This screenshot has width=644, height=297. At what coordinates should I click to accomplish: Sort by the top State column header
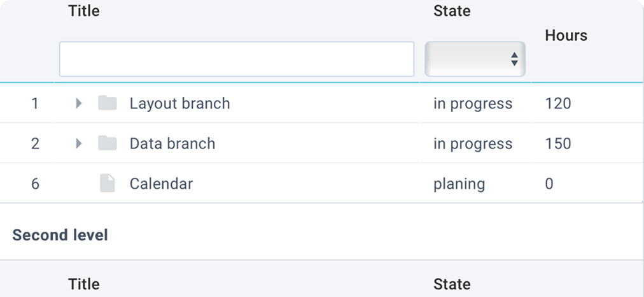[452, 11]
